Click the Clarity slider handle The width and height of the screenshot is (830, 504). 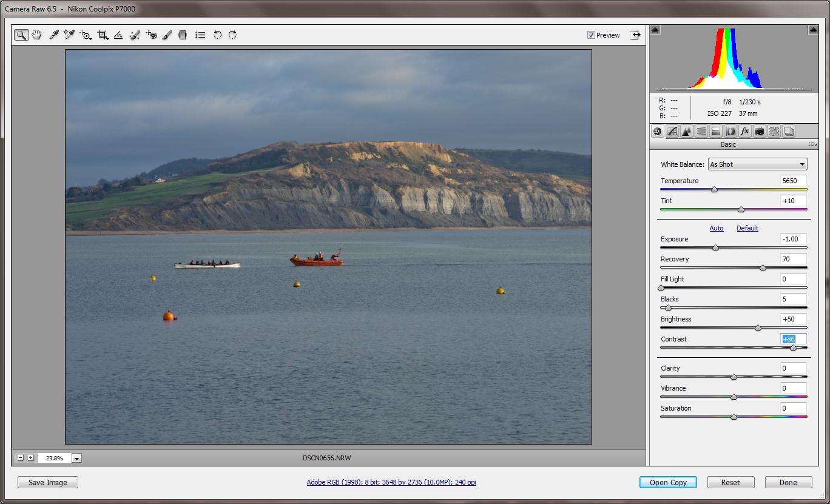click(734, 377)
